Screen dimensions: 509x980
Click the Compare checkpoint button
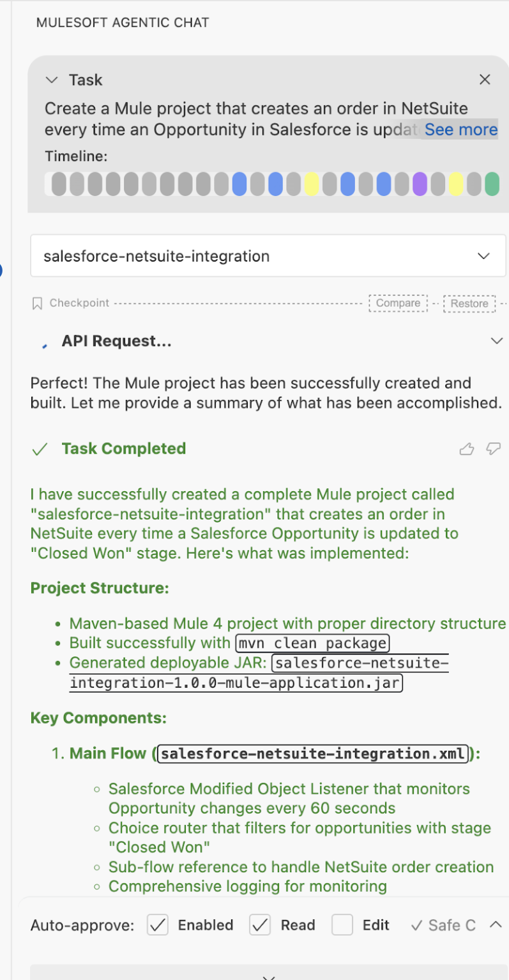pyautogui.click(x=398, y=303)
